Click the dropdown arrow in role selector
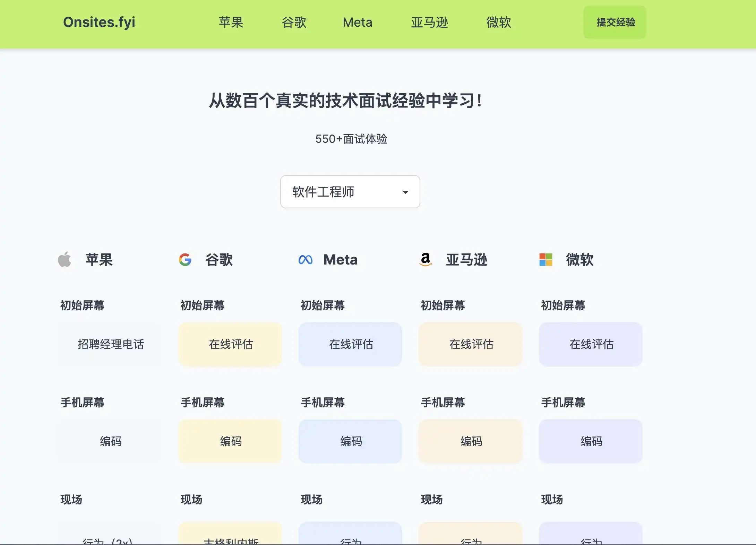 tap(405, 192)
